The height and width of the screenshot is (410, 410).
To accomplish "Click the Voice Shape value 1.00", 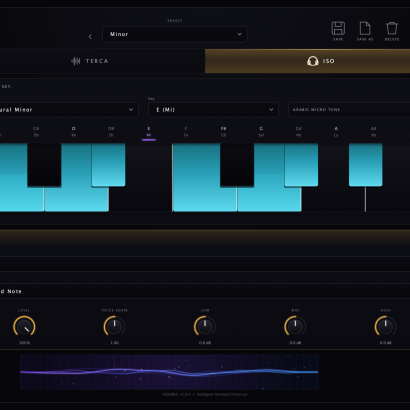I will (x=114, y=343).
